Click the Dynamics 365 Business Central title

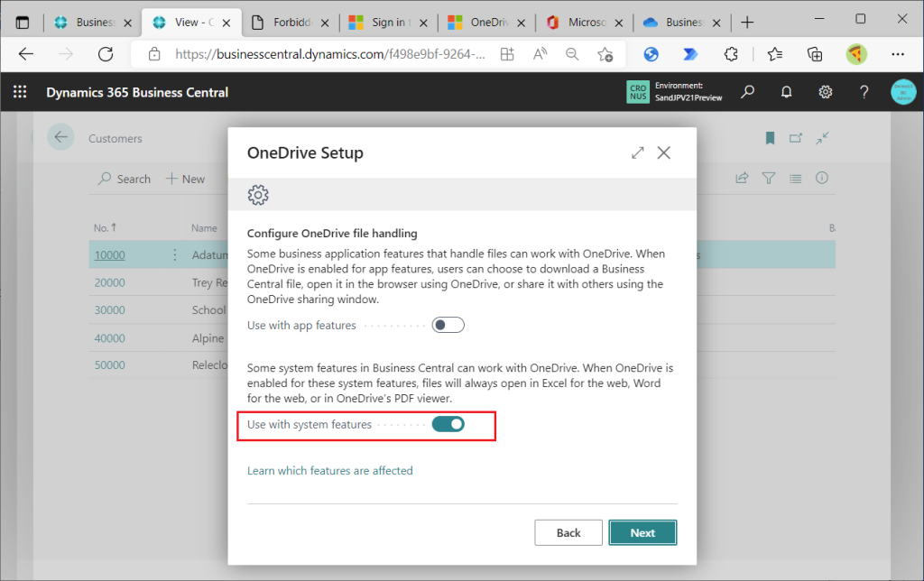click(x=137, y=93)
